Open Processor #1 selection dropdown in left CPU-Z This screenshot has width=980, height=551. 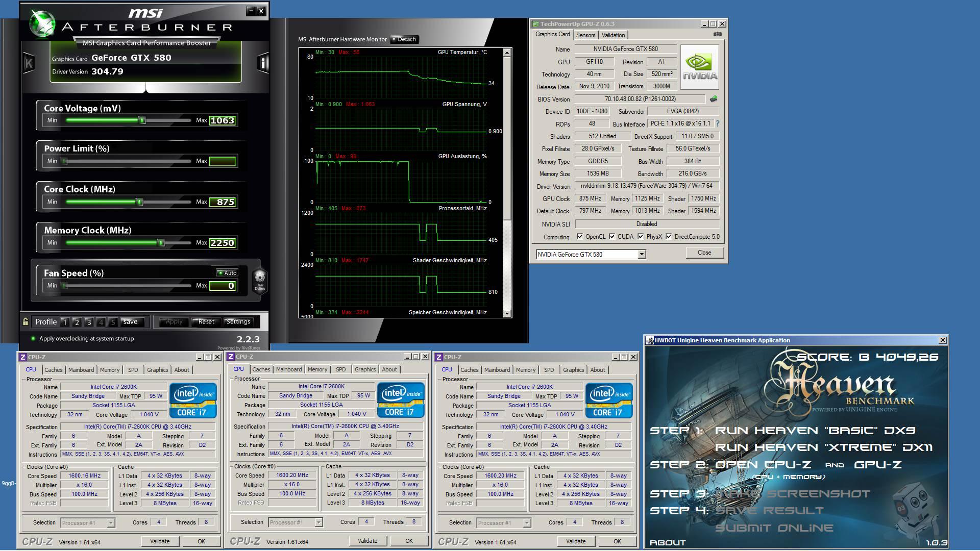(x=111, y=523)
